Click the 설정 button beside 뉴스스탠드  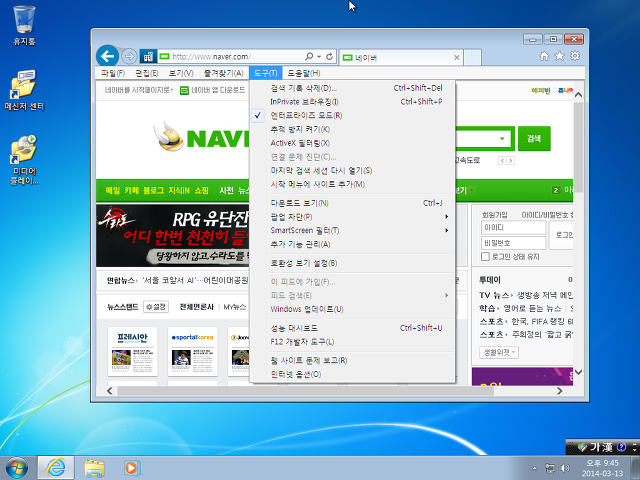point(156,307)
